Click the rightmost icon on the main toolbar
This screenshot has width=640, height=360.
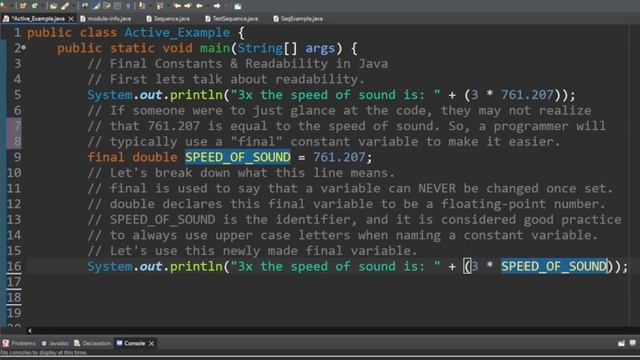click(238, 6)
